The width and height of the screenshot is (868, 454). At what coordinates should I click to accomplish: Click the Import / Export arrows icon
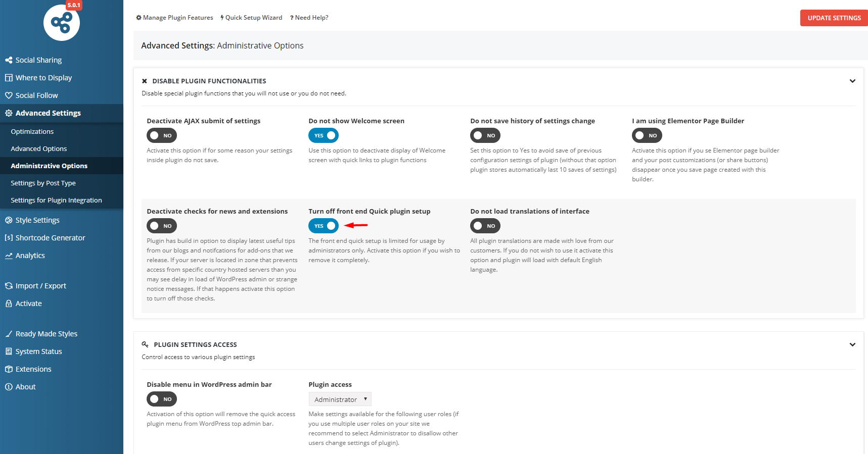(x=9, y=286)
